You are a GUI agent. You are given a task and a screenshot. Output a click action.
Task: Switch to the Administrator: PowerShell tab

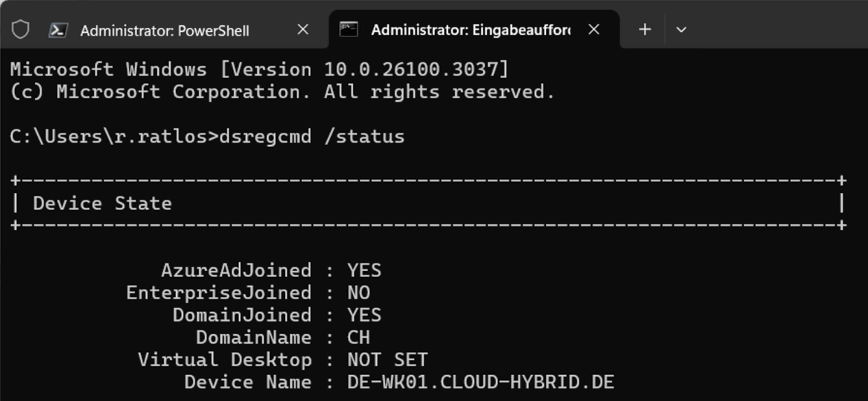tap(165, 30)
